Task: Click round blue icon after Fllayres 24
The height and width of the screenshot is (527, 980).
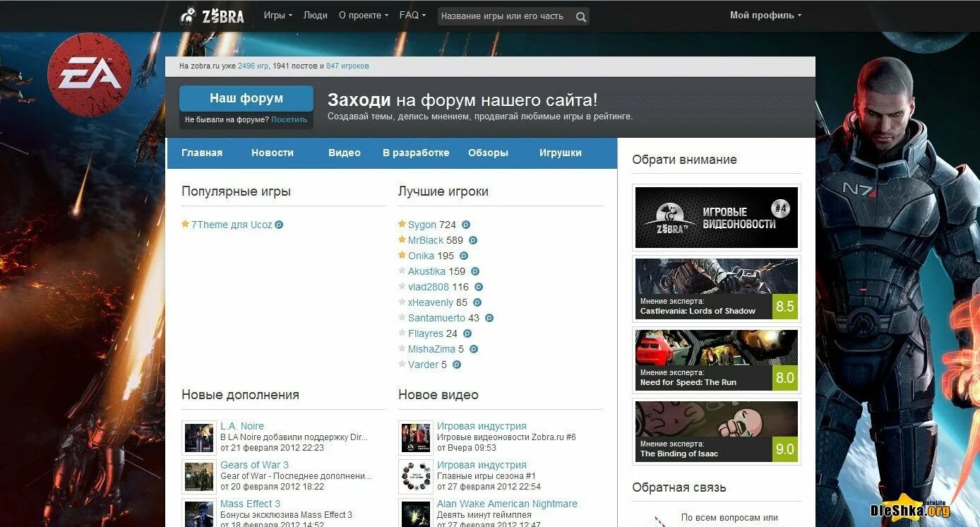Action: click(x=467, y=333)
